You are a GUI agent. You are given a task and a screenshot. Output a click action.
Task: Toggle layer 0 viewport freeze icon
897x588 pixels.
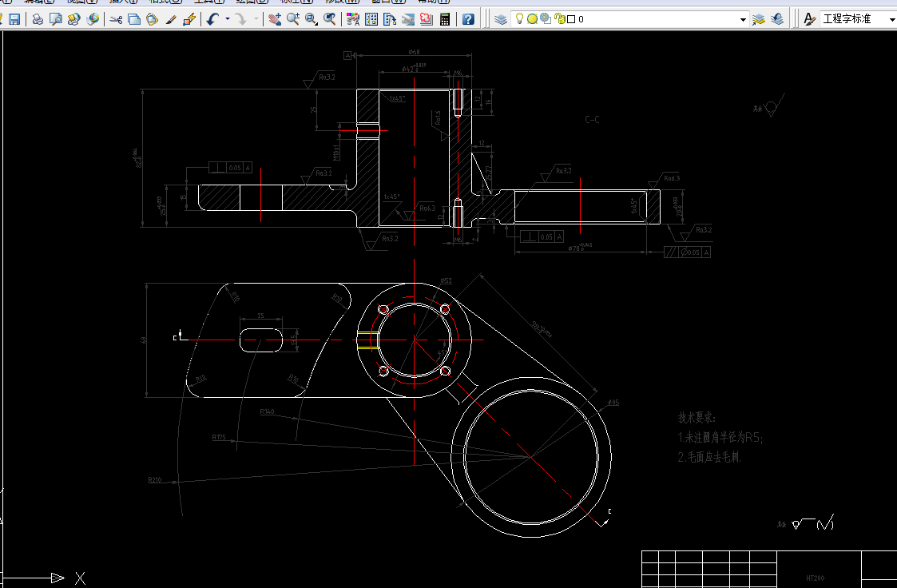(546, 19)
